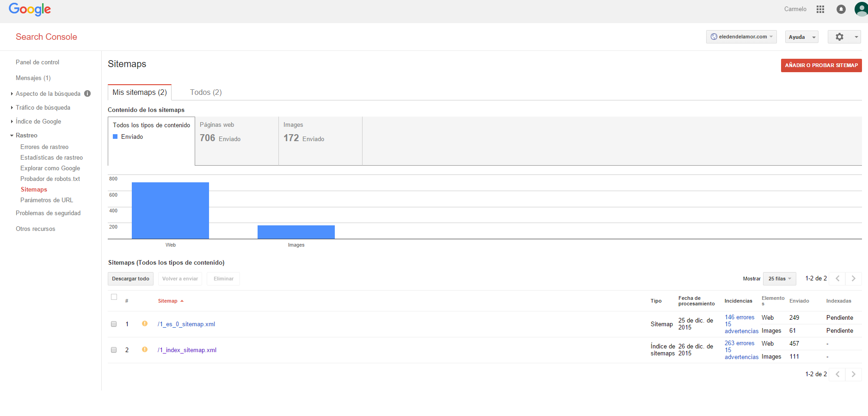Check the box for sitemap row 1
Screen dimensions: 868x416
(x=114, y=324)
